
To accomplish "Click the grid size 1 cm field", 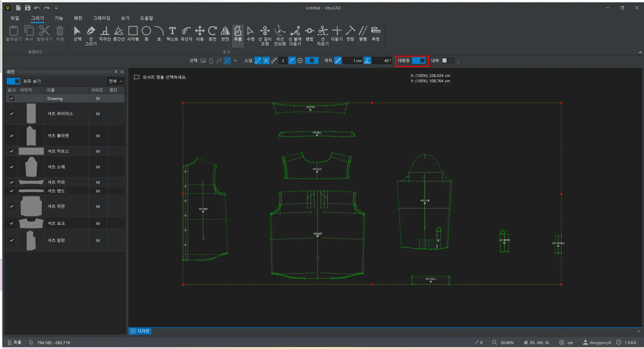I will click(353, 61).
